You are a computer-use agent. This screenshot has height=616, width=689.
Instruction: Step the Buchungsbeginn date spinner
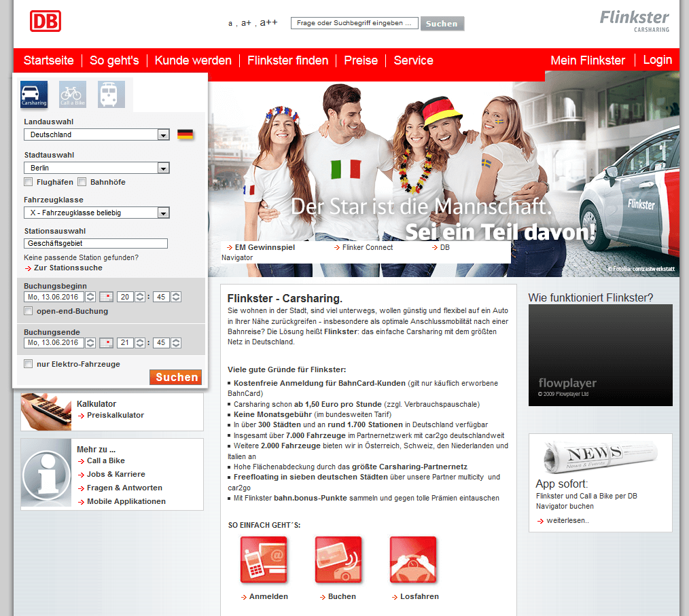(x=90, y=297)
